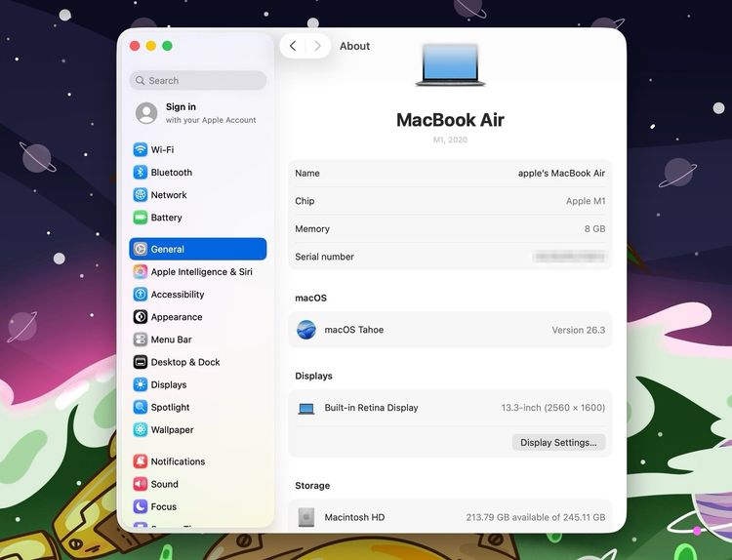
Task: Open Apple Intelligence & Siri icon
Action: click(x=140, y=271)
